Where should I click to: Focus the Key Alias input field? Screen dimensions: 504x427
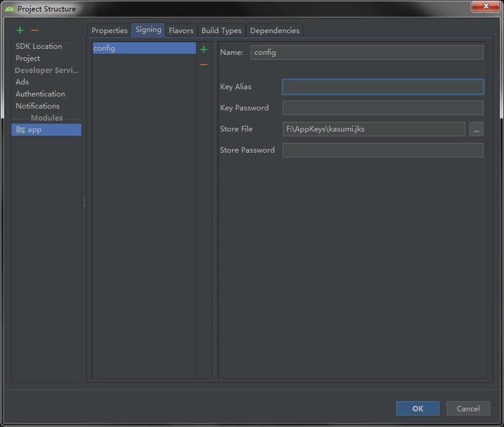click(x=383, y=86)
